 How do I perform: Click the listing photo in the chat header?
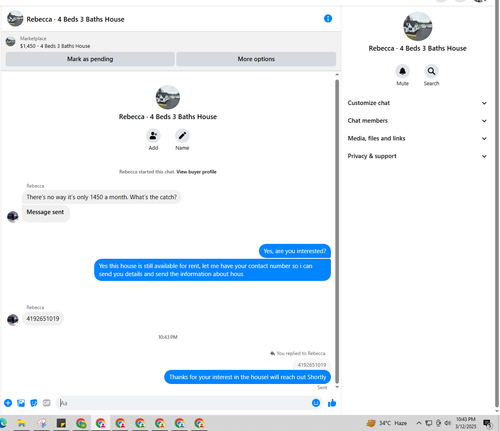point(15,19)
